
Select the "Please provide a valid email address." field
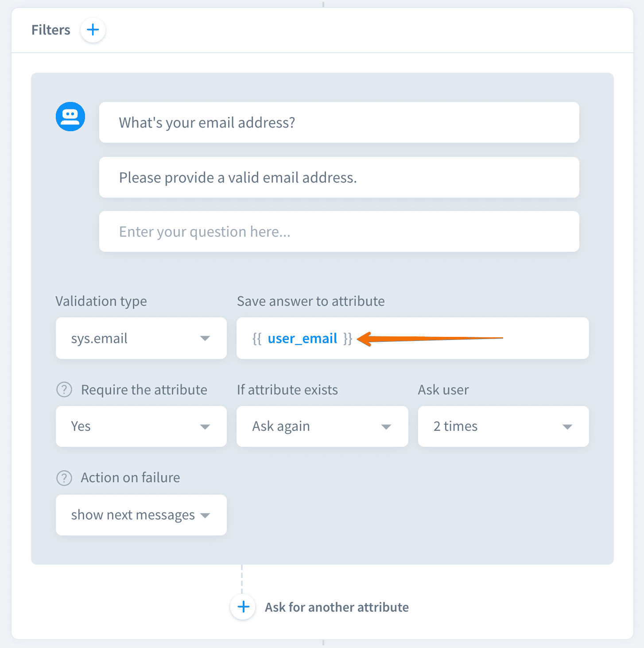(339, 177)
